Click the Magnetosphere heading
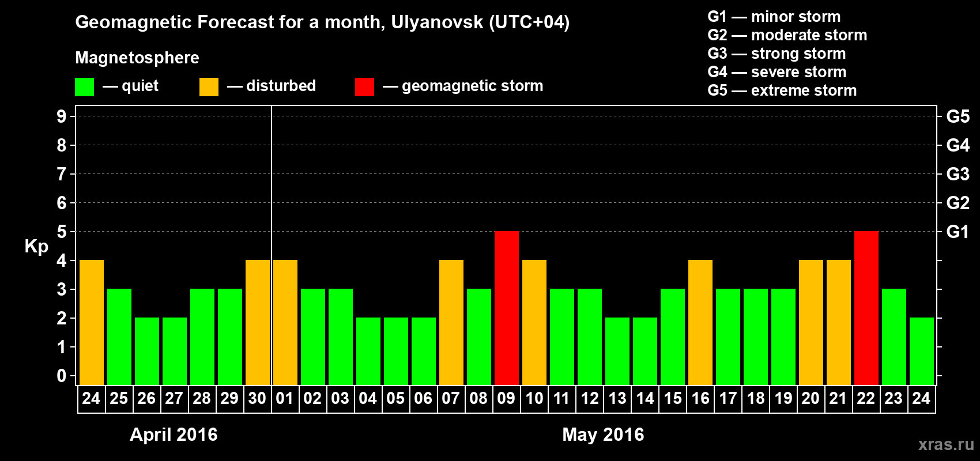This screenshot has width=980, height=461. pyautogui.click(x=137, y=58)
